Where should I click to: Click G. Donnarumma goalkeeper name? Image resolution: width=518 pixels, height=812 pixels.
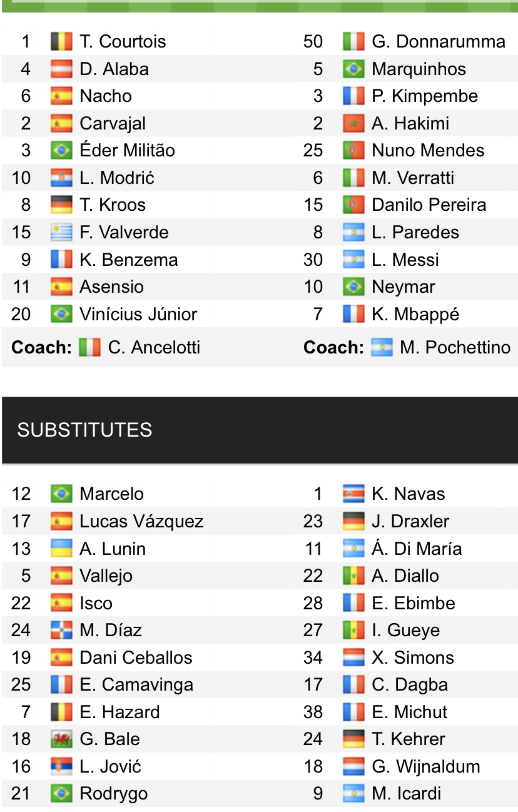pyautogui.click(x=438, y=42)
